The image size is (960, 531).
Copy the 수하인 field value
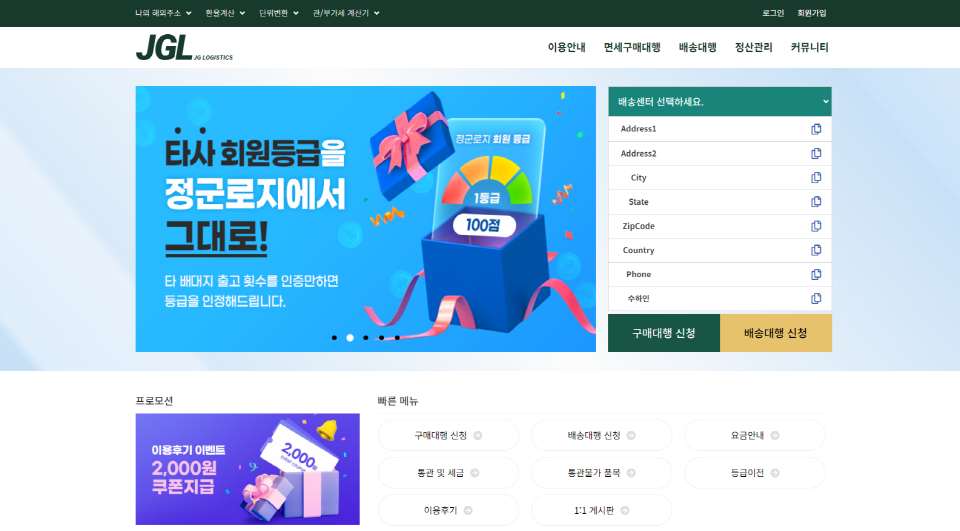[x=816, y=298]
